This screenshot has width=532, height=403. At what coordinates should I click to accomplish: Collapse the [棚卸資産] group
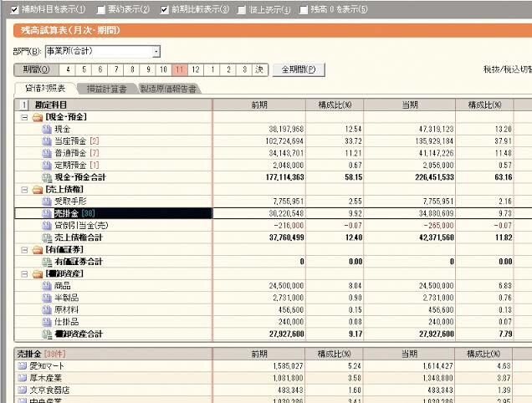(x=24, y=274)
